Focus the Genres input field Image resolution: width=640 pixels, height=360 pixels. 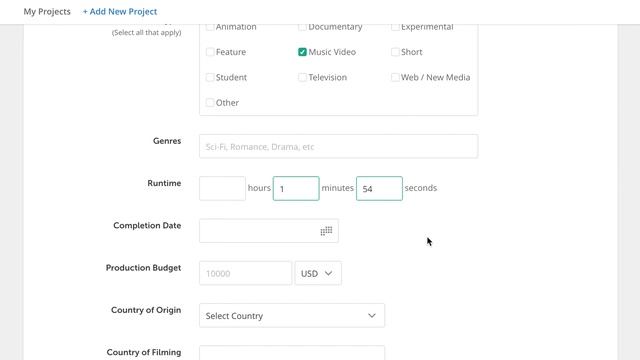point(338,147)
